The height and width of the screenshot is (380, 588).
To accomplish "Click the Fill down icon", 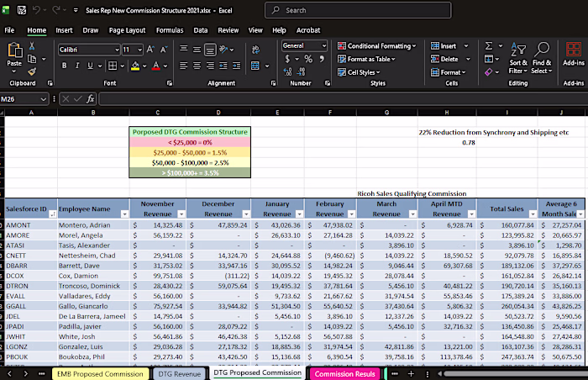I will coord(489,59).
